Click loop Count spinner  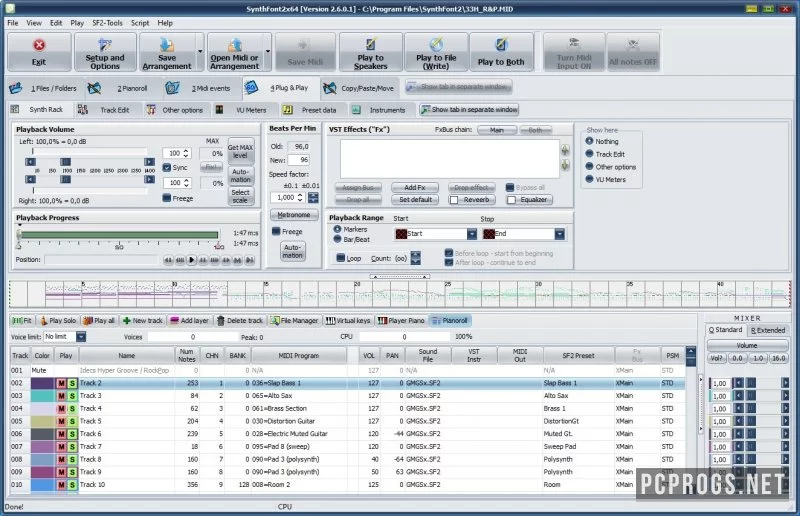click(416, 258)
